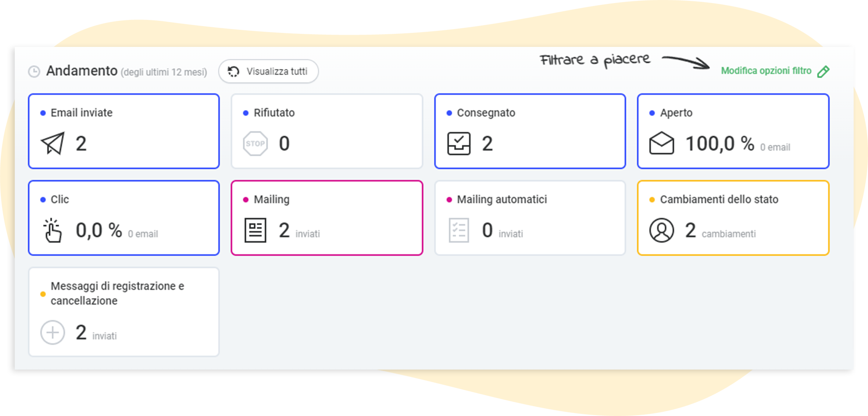The width and height of the screenshot is (868, 416).
Task: Click the STOP sign icon in Rifiutato
Action: [x=255, y=144]
